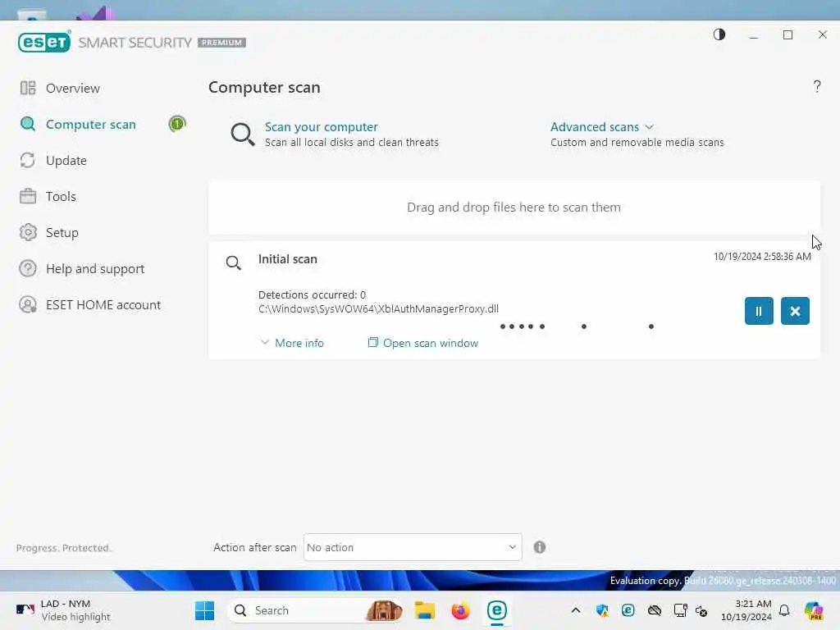Click the Setup gear icon
840x630 pixels.
(x=28, y=232)
